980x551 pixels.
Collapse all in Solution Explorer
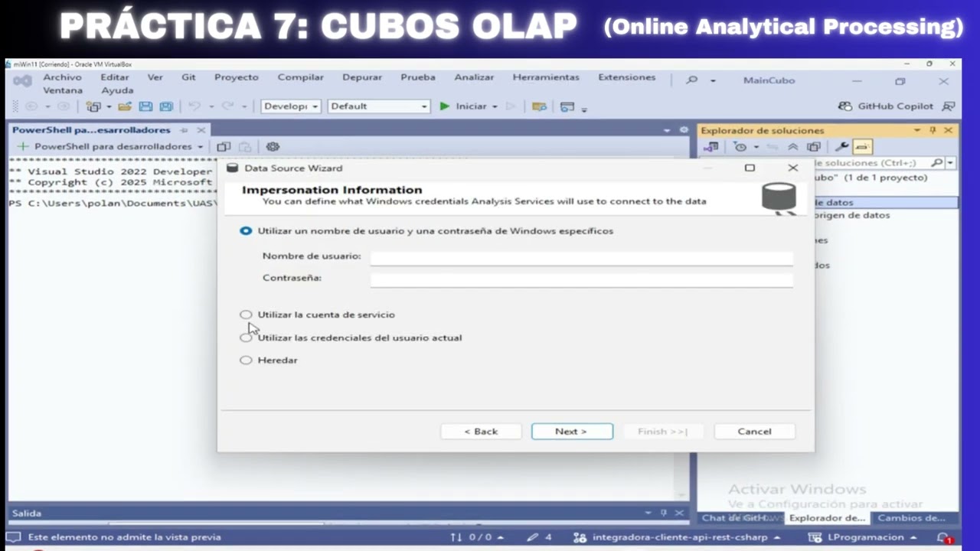click(793, 147)
